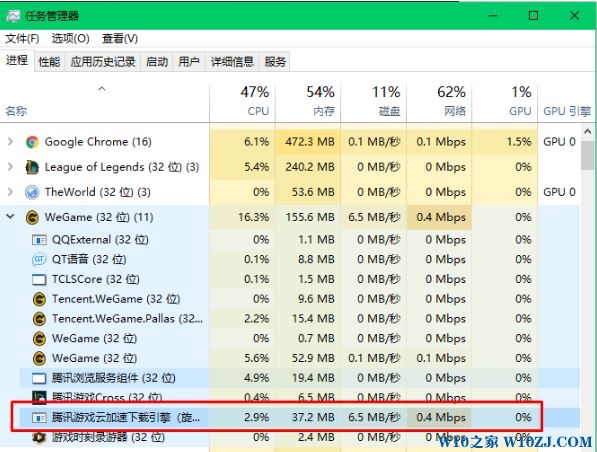Image resolution: width=597 pixels, height=452 pixels.
Task: Click the 游戏时刻录游器 process icon
Action: (39, 438)
